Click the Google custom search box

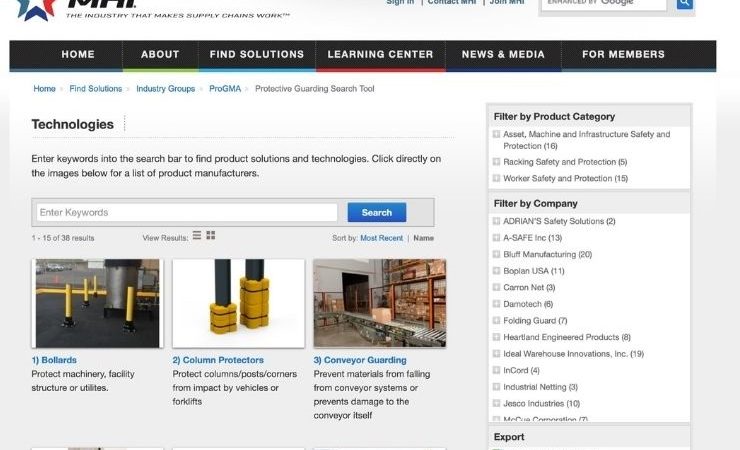(x=604, y=4)
